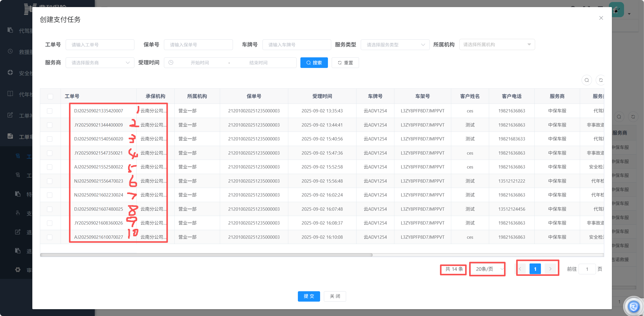Viewport: 644px width, 316px height.
Task: Click the gear icon in the sidebar
Action: coord(18,270)
